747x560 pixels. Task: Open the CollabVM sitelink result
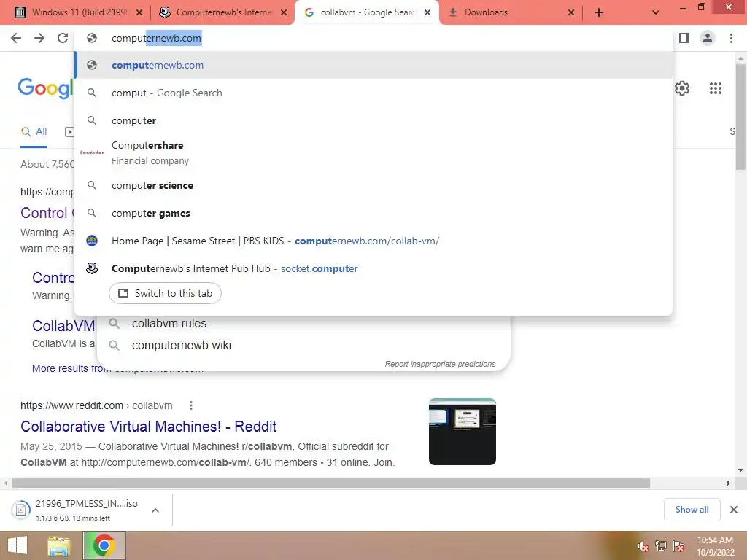tap(63, 326)
